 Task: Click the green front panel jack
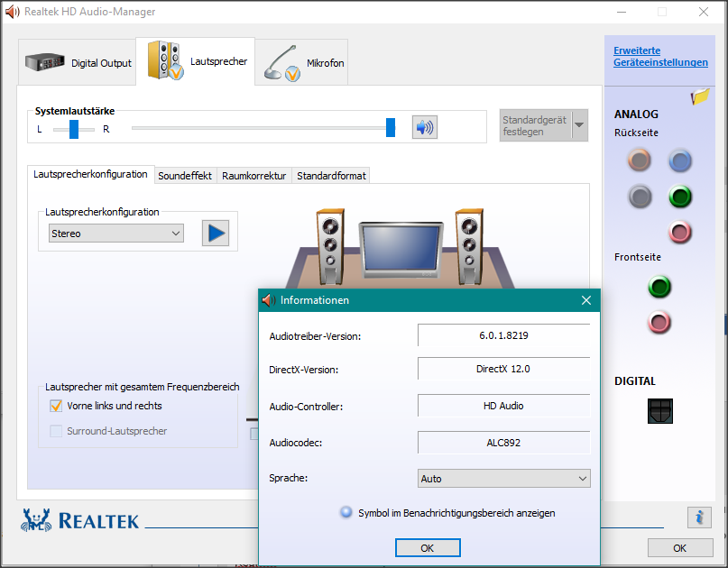click(659, 287)
